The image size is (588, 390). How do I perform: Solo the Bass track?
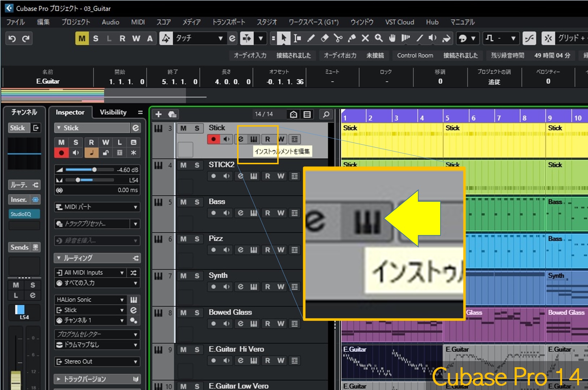point(197,202)
